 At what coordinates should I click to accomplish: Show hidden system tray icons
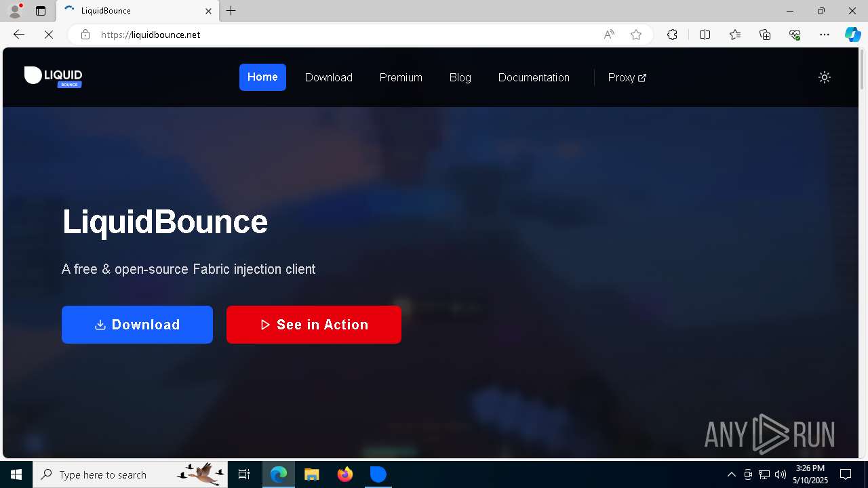pos(731,474)
